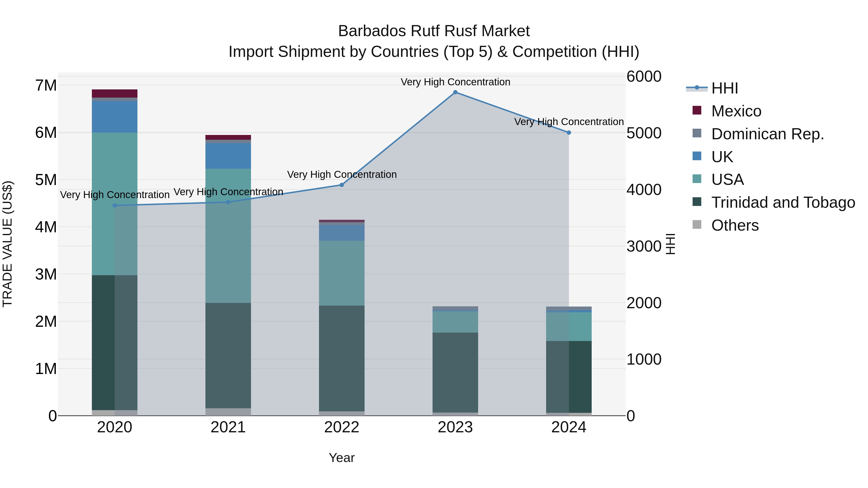This screenshot has height=488, width=868.
Task: Click the HHI data point for 2020
Action: (115, 205)
